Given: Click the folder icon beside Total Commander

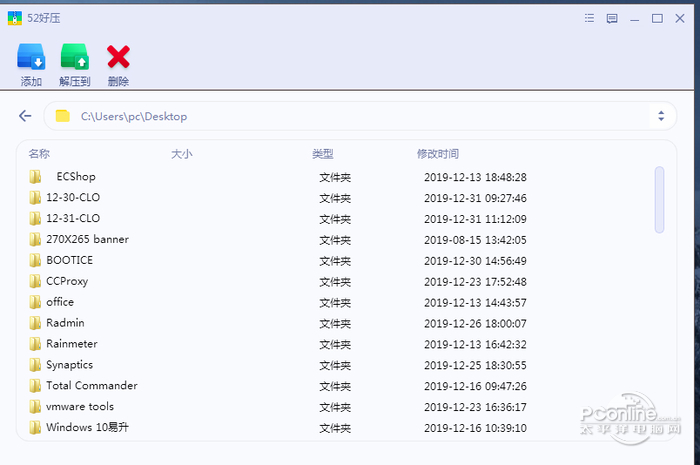Looking at the screenshot, I should coord(35,386).
